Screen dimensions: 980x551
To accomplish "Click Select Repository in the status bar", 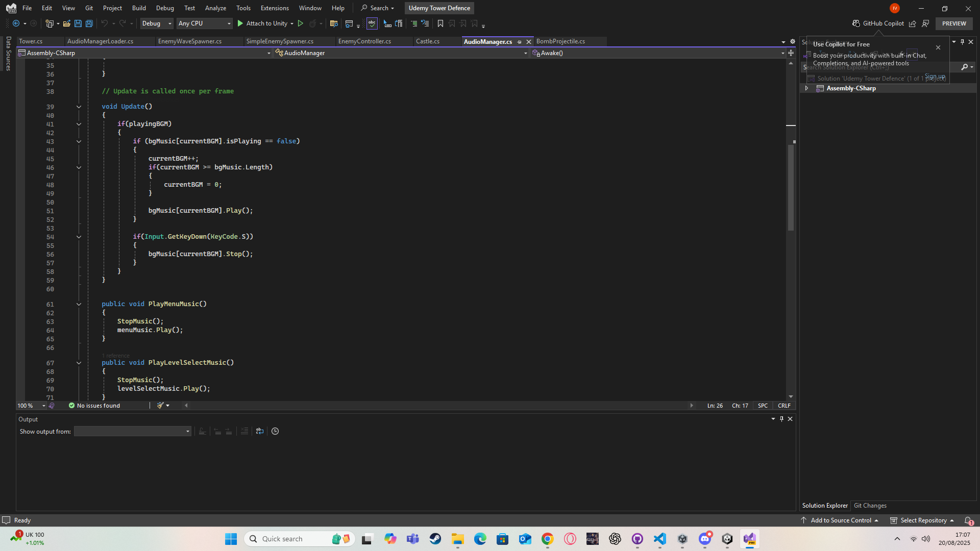I will point(922,520).
